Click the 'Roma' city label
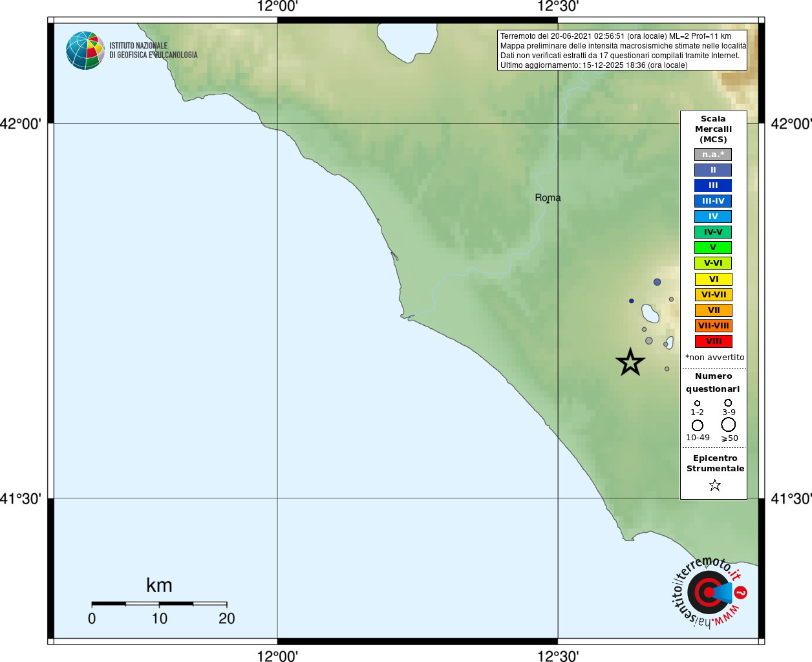The height and width of the screenshot is (662, 812). (548, 197)
